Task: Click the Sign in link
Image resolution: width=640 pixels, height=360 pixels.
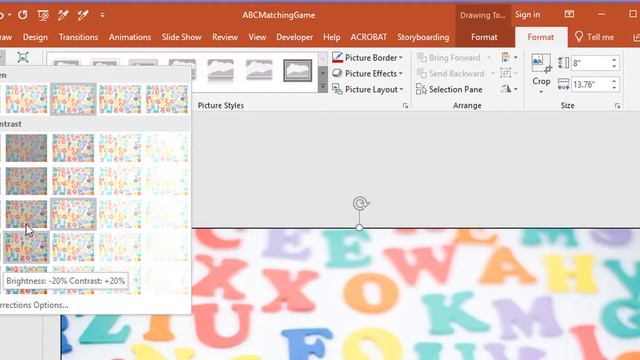Action: 527,15
